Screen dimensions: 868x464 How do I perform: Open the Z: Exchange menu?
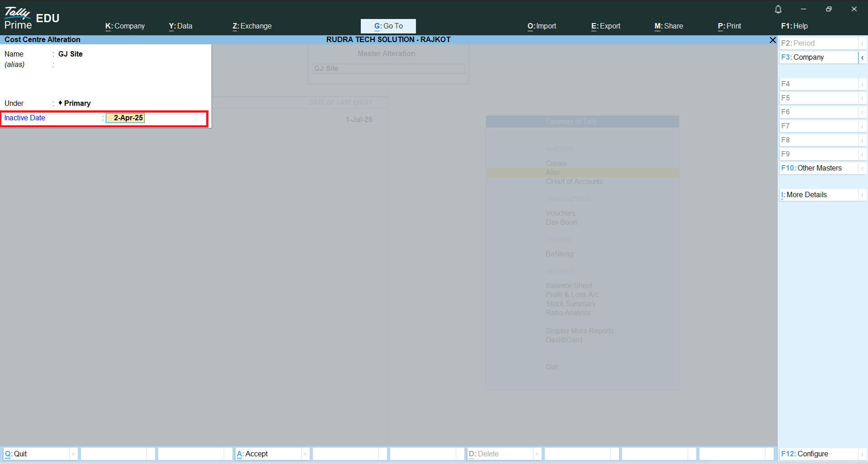point(252,26)
